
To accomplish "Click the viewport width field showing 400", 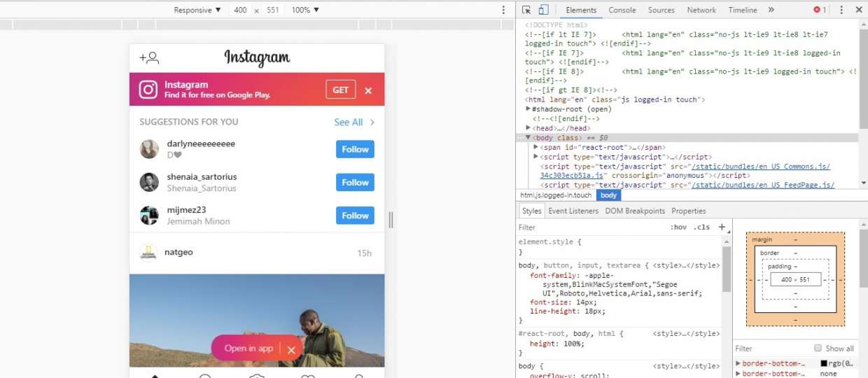I will coord(240,10).
